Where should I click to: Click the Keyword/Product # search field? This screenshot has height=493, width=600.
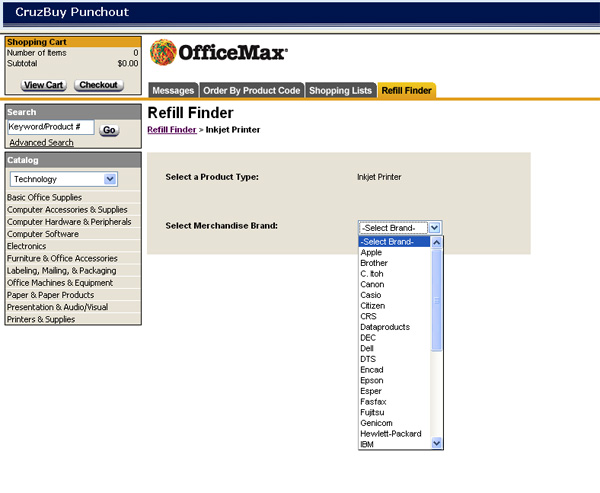51,127
